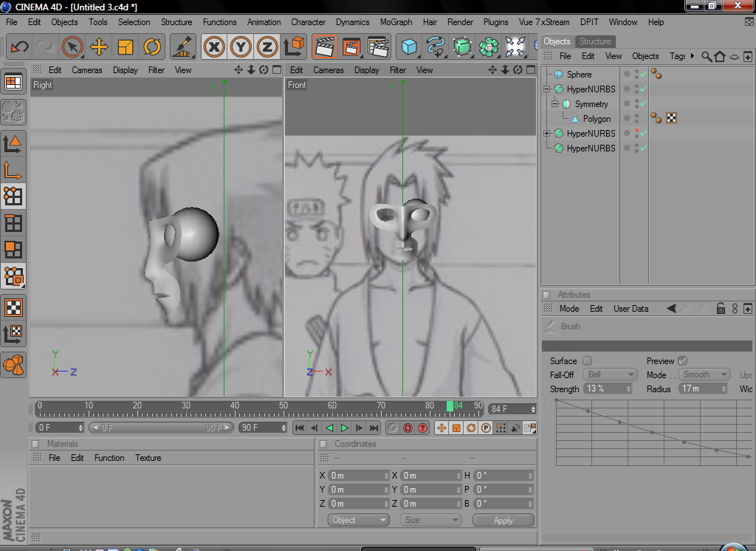Open the brush Mode Smooth dropdown
Image resolution: width=756 pixels, height=551 pixels.
(704, 375)
